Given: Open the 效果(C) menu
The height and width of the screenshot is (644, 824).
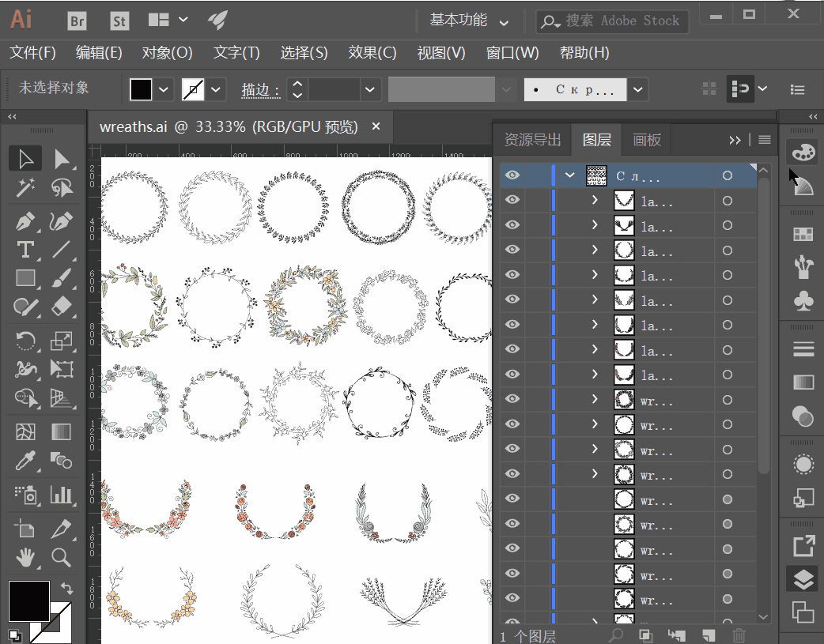Looking at the screenshot, I should point(372,52).
